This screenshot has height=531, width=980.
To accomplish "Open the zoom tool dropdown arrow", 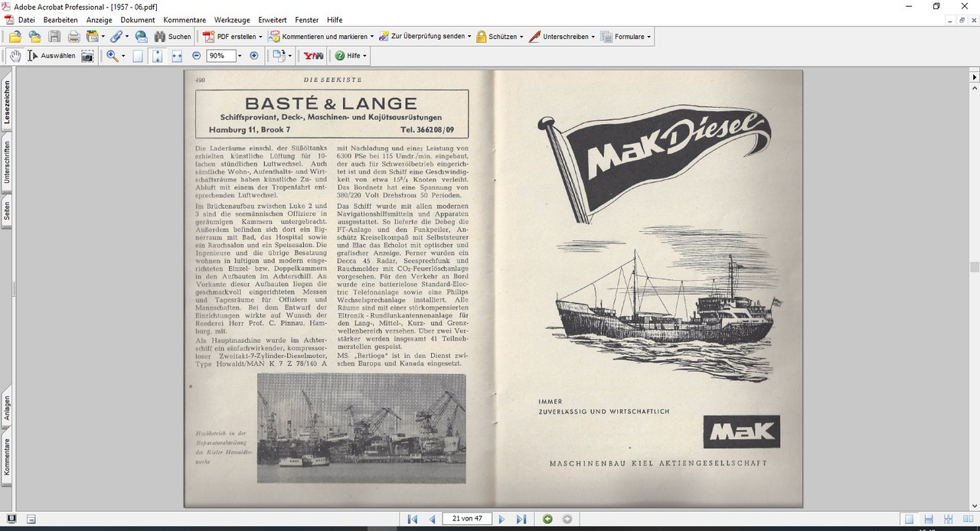I will 122,56.
